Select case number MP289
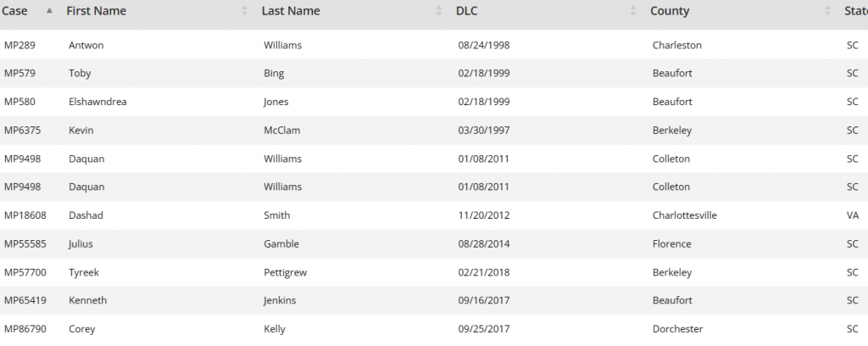868x346 pixels. pos(19,45)
